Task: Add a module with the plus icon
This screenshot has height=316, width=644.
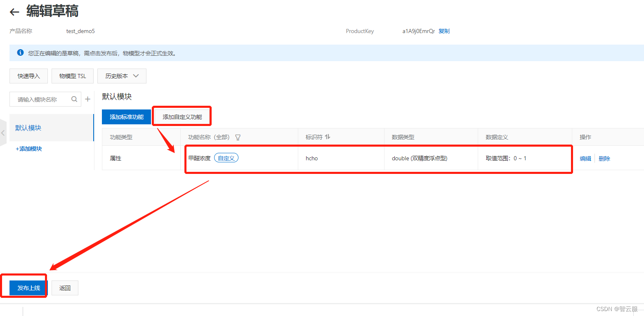Action: pos(87,99)
